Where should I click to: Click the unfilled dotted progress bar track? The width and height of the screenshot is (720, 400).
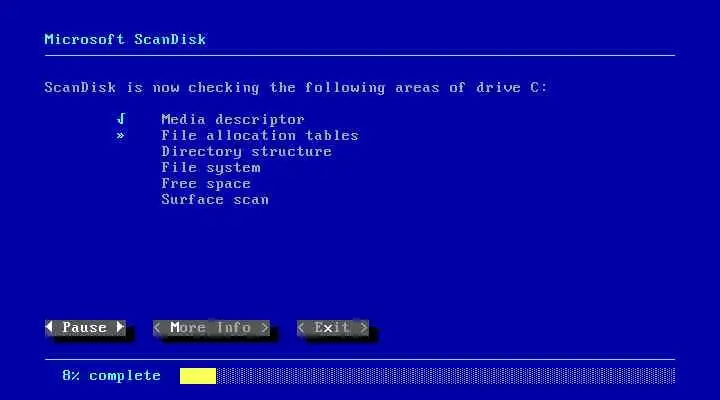445,376
